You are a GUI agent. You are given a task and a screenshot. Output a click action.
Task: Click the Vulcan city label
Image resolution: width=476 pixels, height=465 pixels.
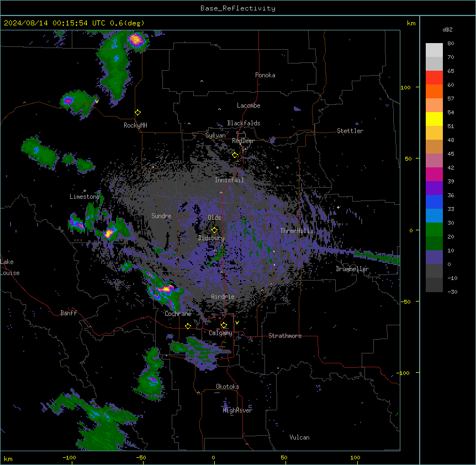[x=299, y=437]
